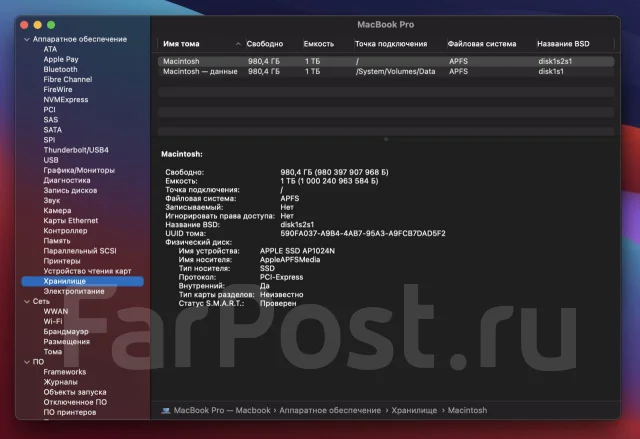Click /System/Volumes/Data mount point cell
The width and height of the screenshot is (640, 439).
point(395,71)
